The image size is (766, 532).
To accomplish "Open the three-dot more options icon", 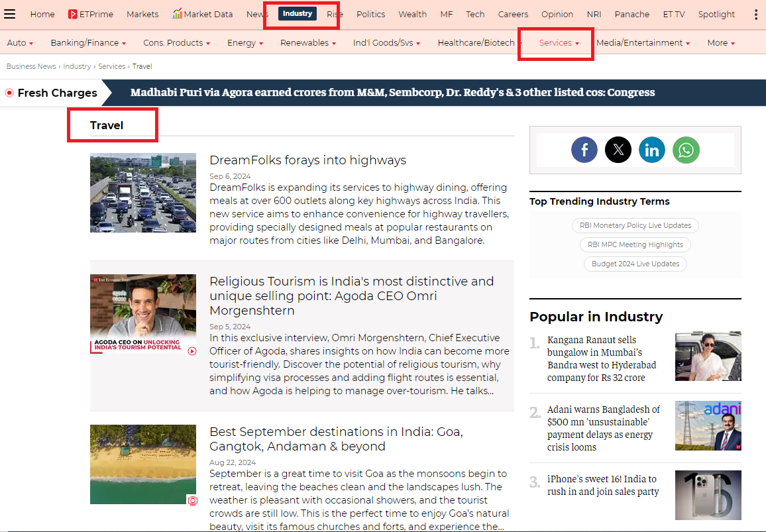I will pos(756,14).
